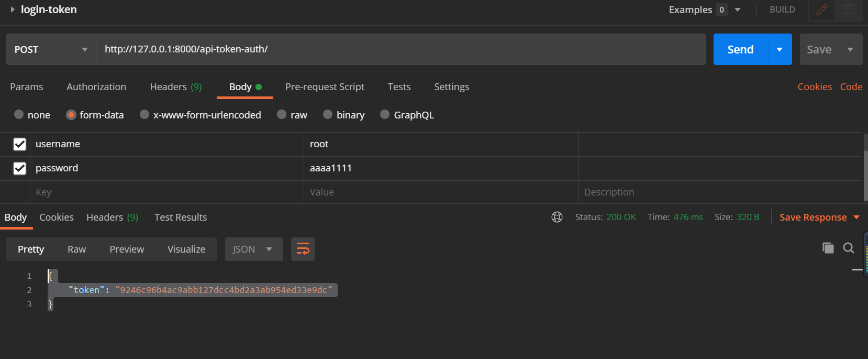
Task: Open the response Cookies tab
Action: click(x=57, y=217)
